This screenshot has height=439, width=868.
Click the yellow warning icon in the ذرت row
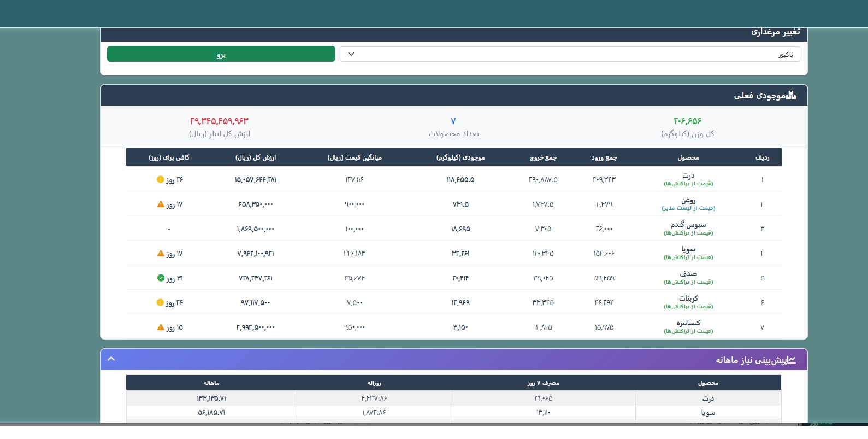[x=160, y=179]
